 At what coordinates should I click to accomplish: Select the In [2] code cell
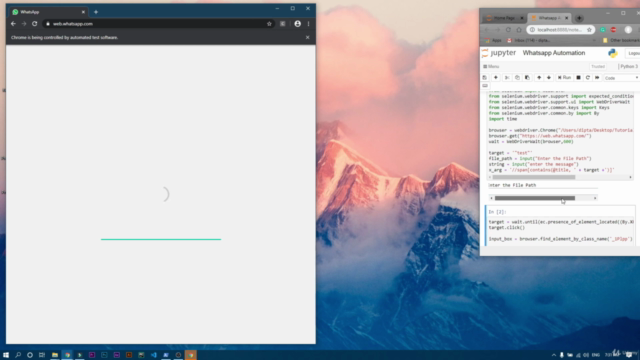click(561, 226)
